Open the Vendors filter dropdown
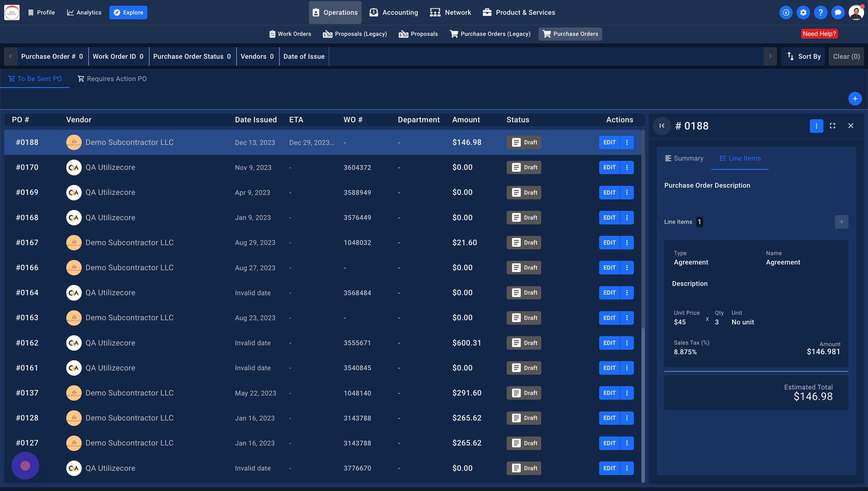The width and height of the screenshot is (868, 491). point(257,56)
